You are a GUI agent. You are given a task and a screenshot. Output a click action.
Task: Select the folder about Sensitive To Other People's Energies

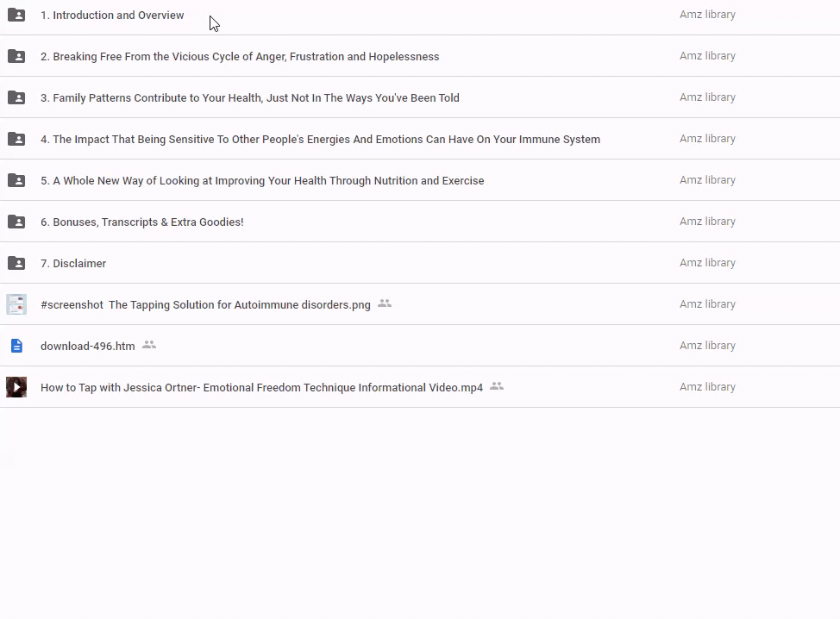[320, 140]
